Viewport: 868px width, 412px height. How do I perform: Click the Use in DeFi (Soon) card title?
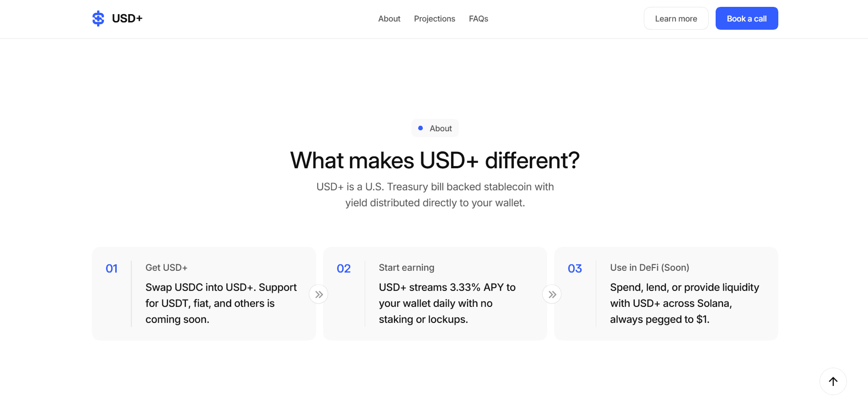click(649, 268)
